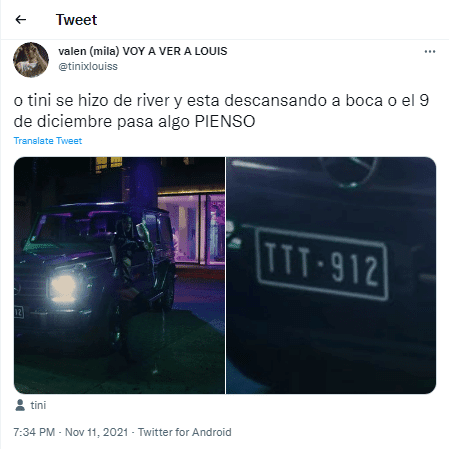Click the TTT-912 license plate in the photo
Screen dimensions: 449x449
click(322, 264)
